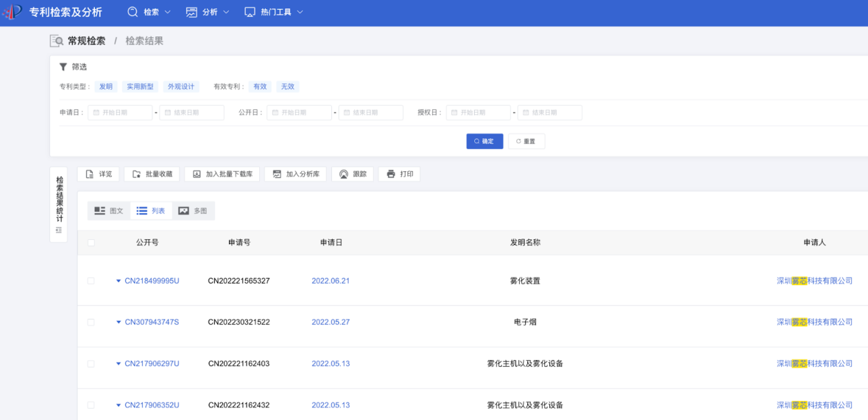Switch to 列表 view tab
This screenshot has height=420, width=868.
151,211
